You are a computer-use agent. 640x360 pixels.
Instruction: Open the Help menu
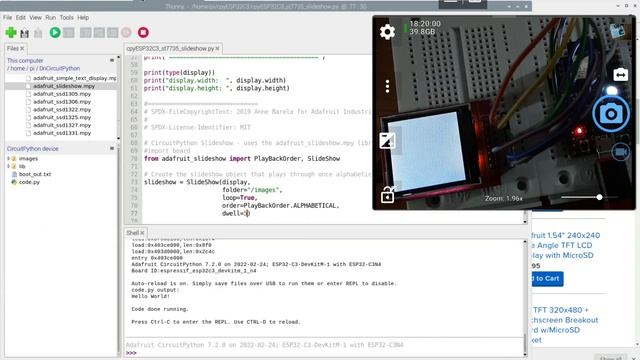[83, 18]
